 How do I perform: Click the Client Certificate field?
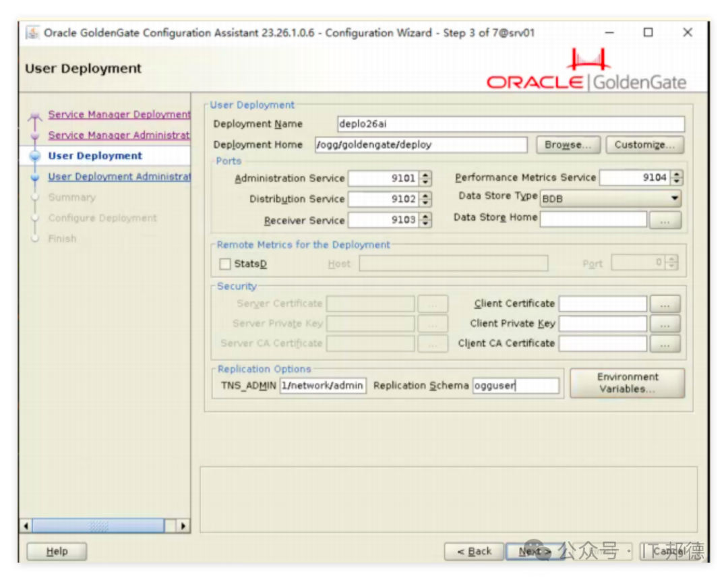(603, 303)
